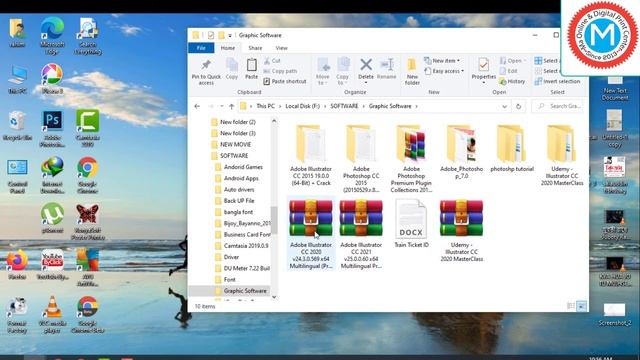The image size is (640, 360).
Task: Select Adobe Illustrator CC 2015 folder
Action: [311, 156]
